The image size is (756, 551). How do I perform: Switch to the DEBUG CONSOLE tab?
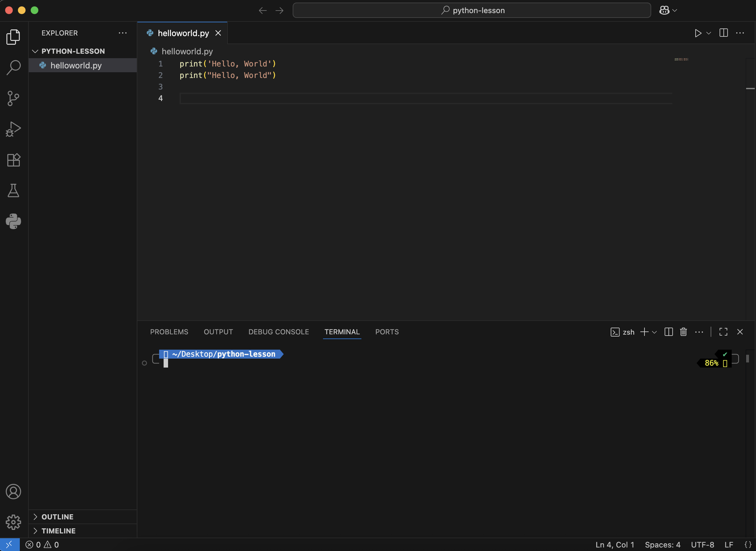click(x=279, y=332)
